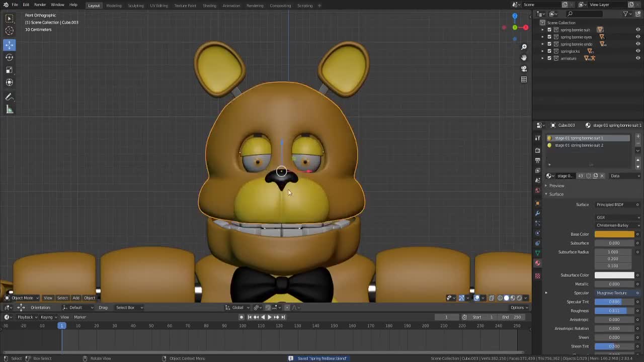Open the File menu
Viewport: 644px width, 362px height.
tap(15, 5)
